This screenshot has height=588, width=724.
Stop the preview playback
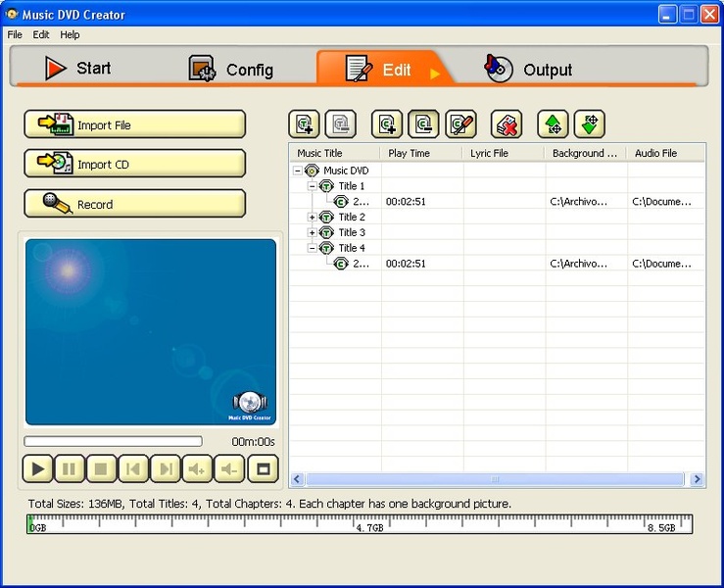101,468
